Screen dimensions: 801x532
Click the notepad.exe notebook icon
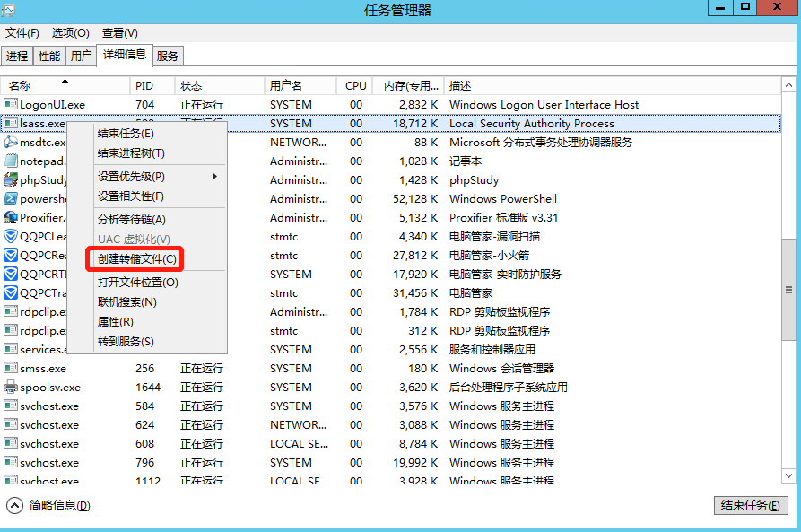click(10, 161)
